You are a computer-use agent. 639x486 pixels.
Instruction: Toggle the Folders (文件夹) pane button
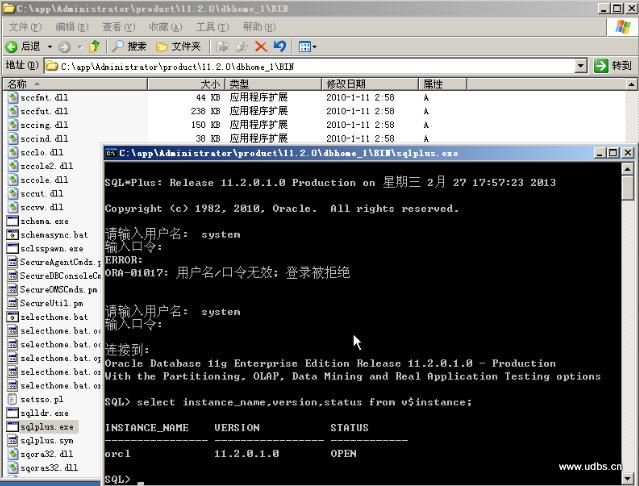179,46
